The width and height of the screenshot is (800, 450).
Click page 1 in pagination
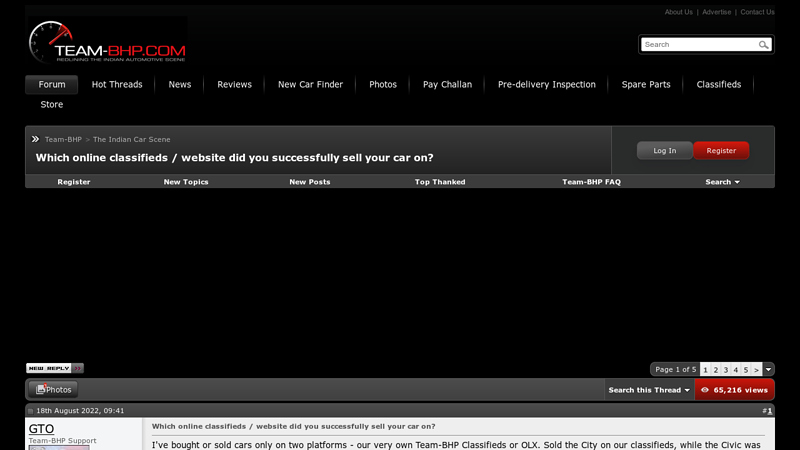(x=705, y=369)
